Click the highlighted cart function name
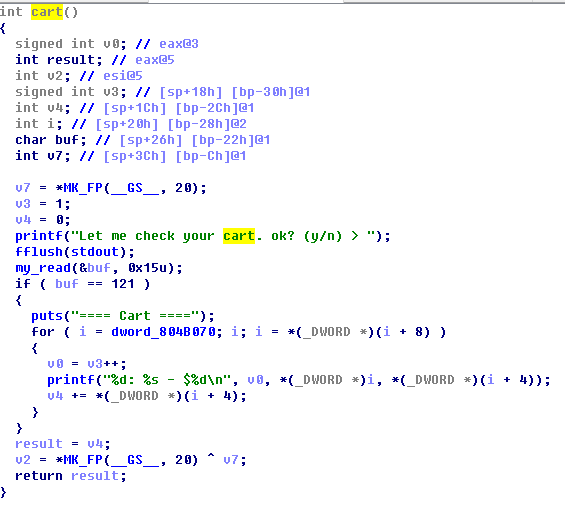 [47, 12]
